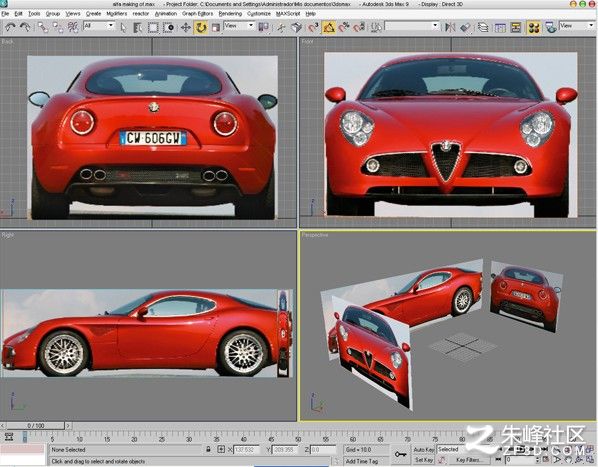Toggle the Percent Snap button
This screenshot has height=467, width=598.
coord(344,27)
